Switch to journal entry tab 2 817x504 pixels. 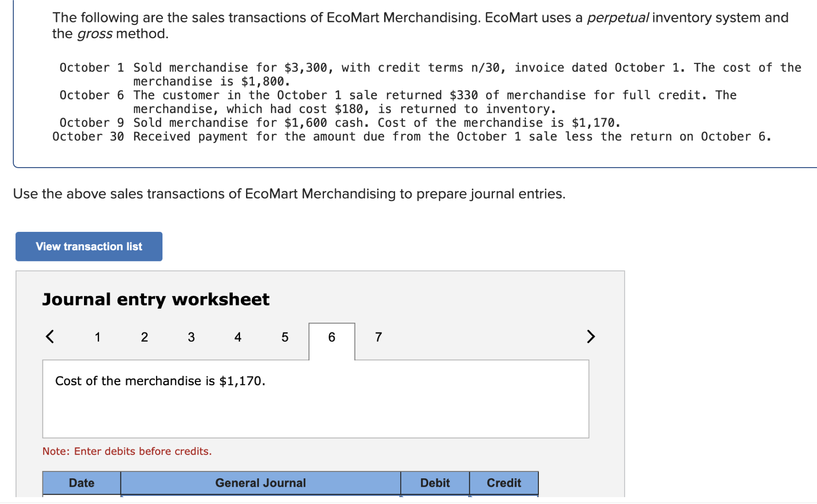point(144,337)
